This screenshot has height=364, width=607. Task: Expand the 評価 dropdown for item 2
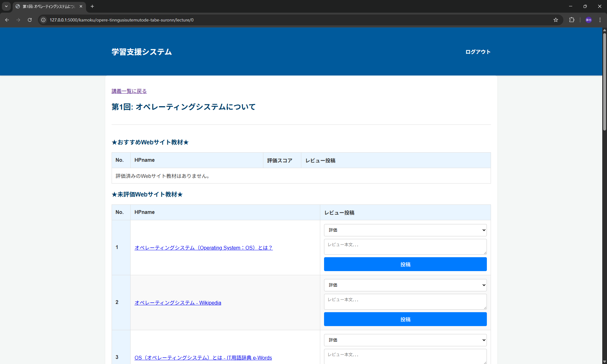pyautogui.click(x=405, y=285)
